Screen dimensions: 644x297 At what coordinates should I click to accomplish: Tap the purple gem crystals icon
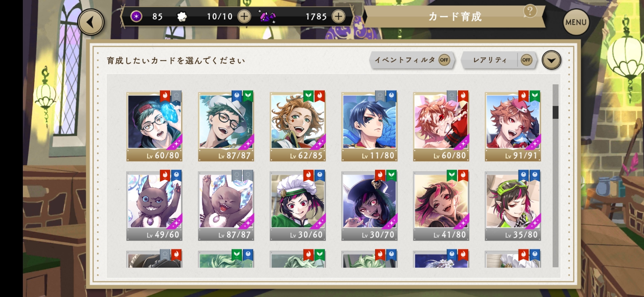(x=267, y=17)
